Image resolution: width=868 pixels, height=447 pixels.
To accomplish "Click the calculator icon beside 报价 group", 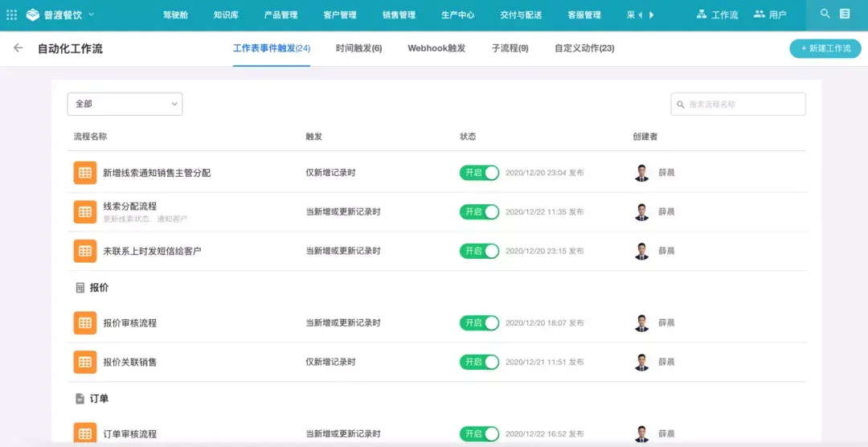I will tap(80, 288).
